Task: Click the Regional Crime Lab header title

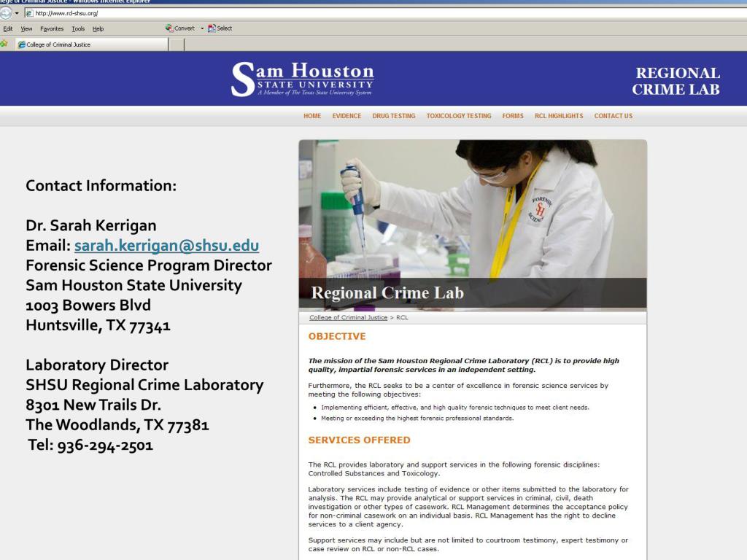Action: (676, 81)
